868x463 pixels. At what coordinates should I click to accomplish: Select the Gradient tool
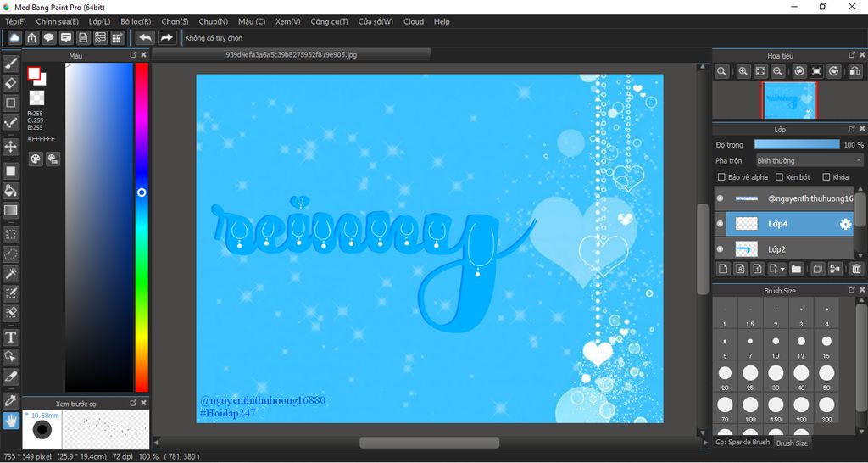[10, 210]
